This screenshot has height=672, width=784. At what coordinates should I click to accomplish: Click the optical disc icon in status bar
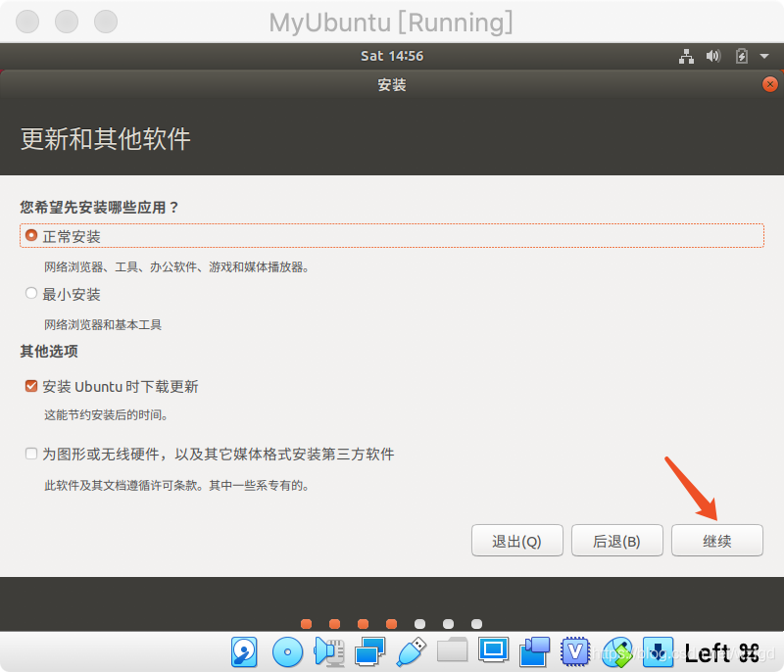click(x=287, y=652)
